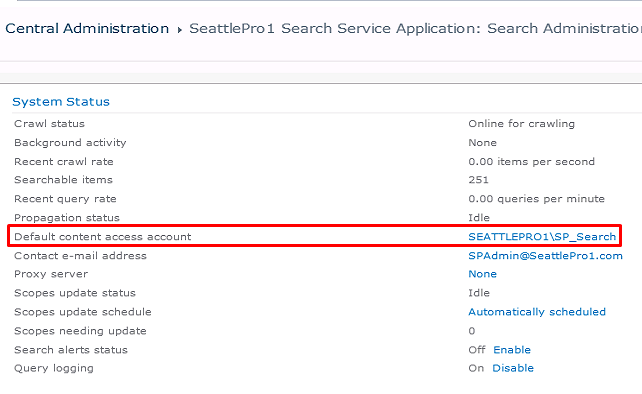
Task: Click the Default content access account label
Action: pyautogui.click(x=102, y=237)
